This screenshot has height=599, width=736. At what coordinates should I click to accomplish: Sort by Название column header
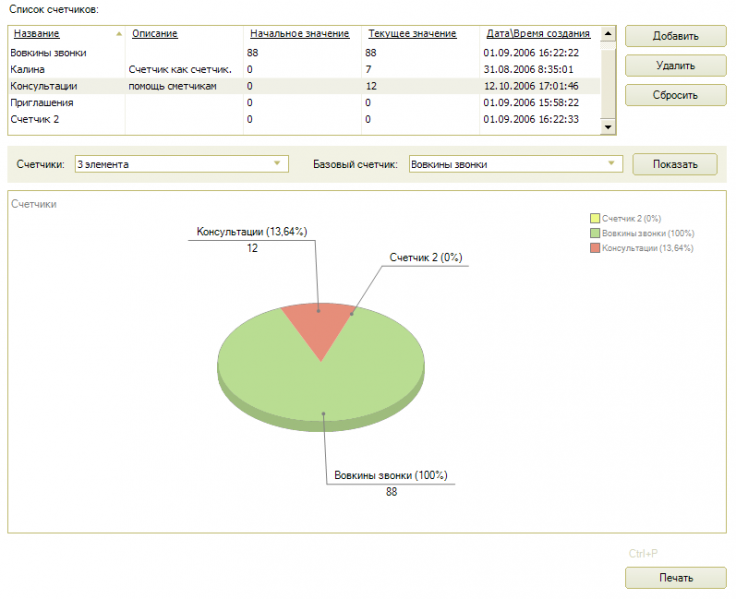point(37,34)
